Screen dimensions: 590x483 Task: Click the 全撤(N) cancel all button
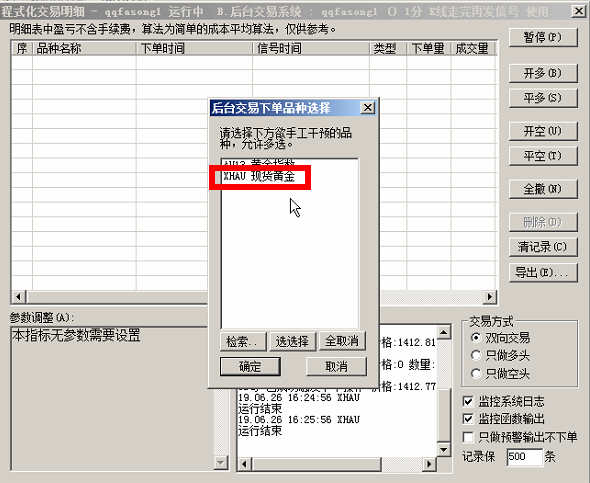(543, 189)
